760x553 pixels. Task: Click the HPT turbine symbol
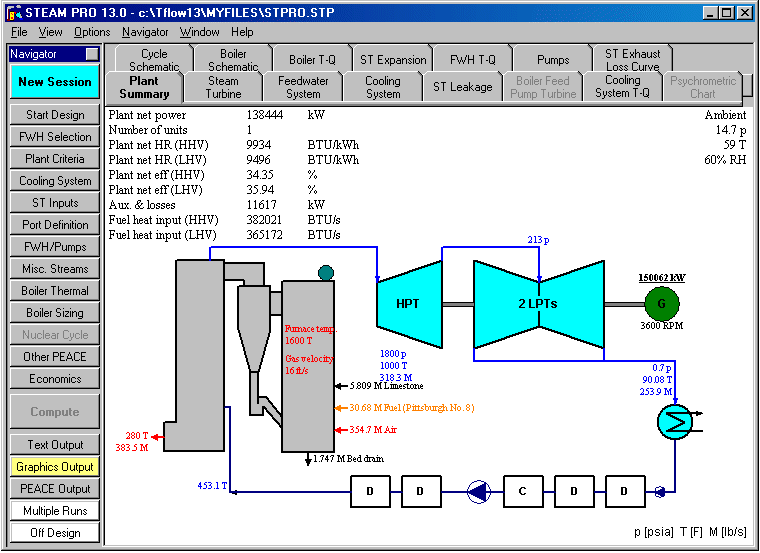coord(408,303)
